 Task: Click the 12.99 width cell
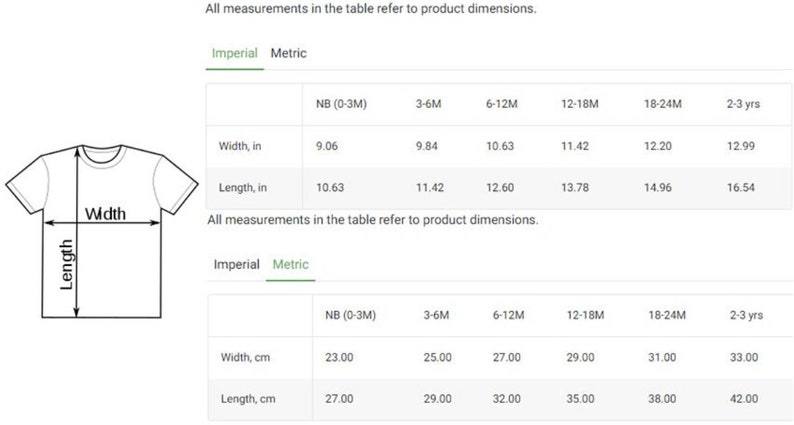tap(741, 146)
